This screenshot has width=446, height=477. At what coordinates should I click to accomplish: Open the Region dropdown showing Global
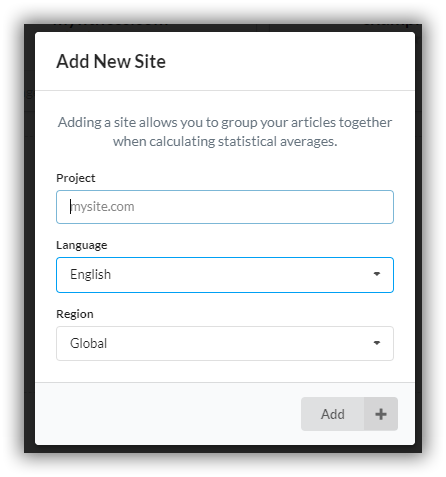pos(225,343)
